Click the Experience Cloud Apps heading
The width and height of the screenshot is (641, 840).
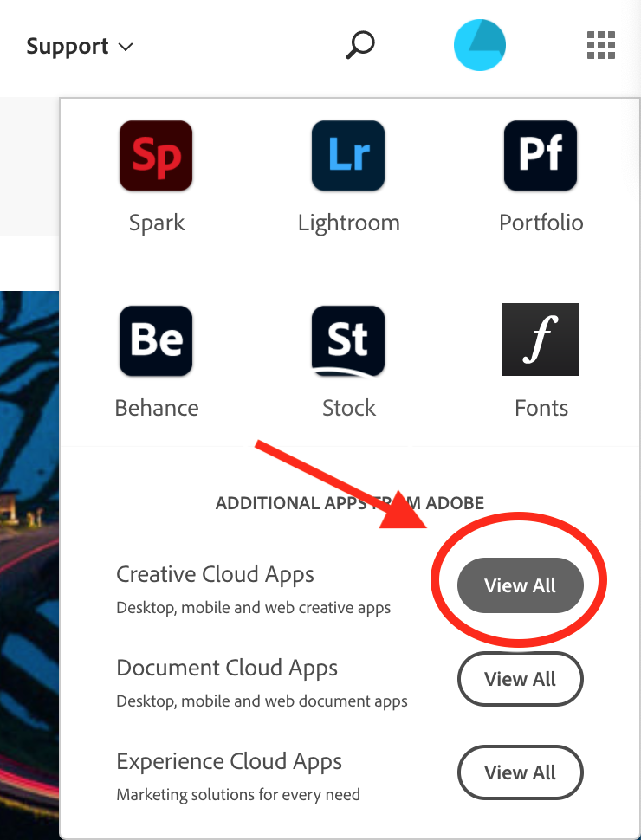pyautogui.click(x=229, y=762)
